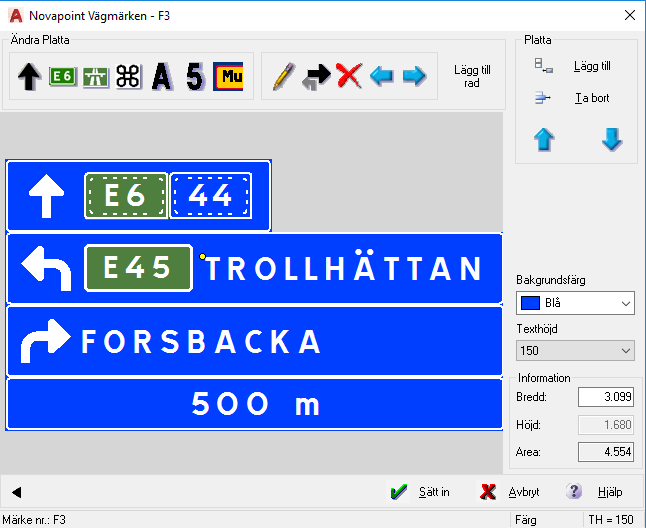Click TH = 150 status bar entry
This screenshot has height=528, width=646.
(611, 520)
